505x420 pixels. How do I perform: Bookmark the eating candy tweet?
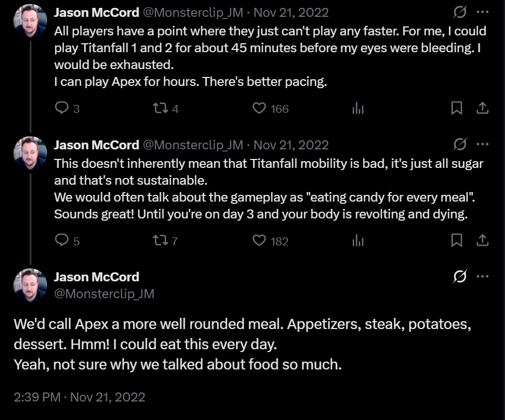coord(457,241)
